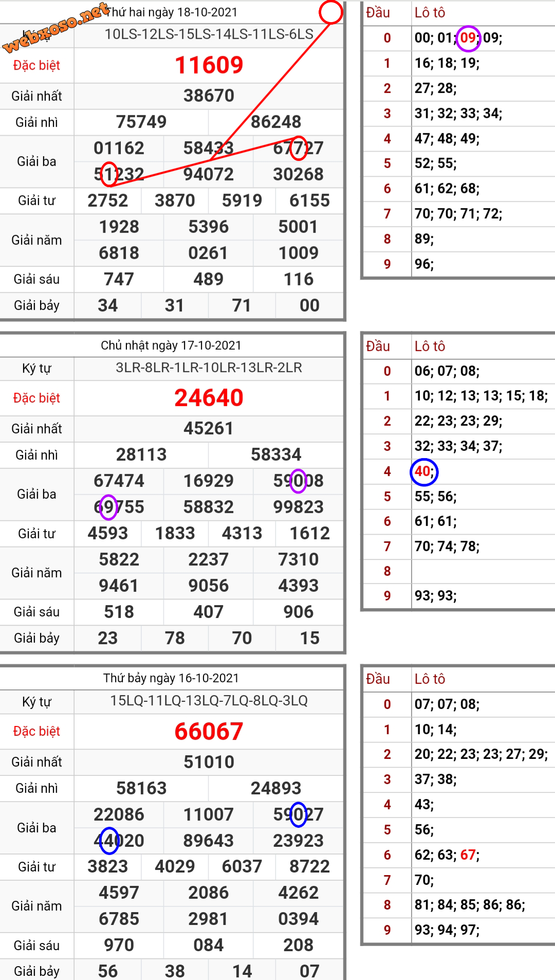This screenshot has height=980, width=555.
Task: Select the fourth prize number 1612
Action: (309, 533)
